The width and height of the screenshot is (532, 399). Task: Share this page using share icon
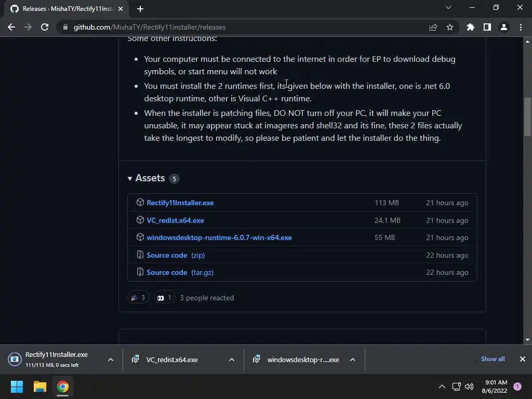pyautogui.click(x=433, y=27)
